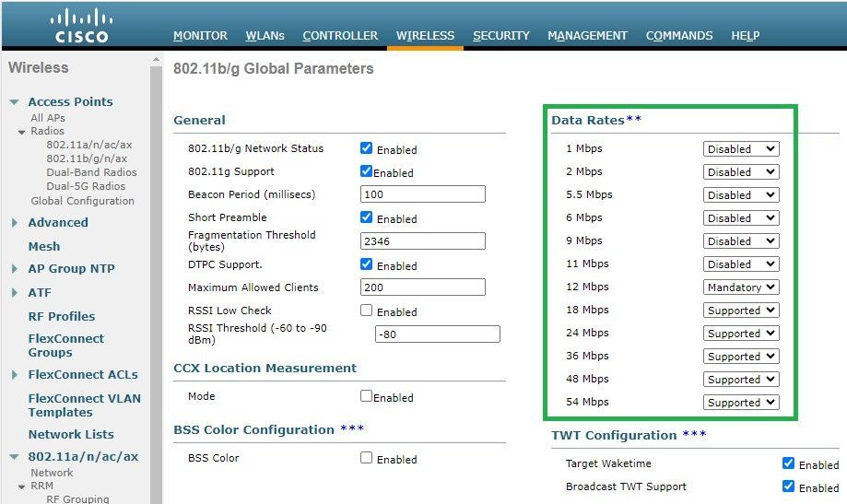The width and height of the screenshot is (847, 504).
Task: Enable BSS Color checkbox
Action: (366, 458)
